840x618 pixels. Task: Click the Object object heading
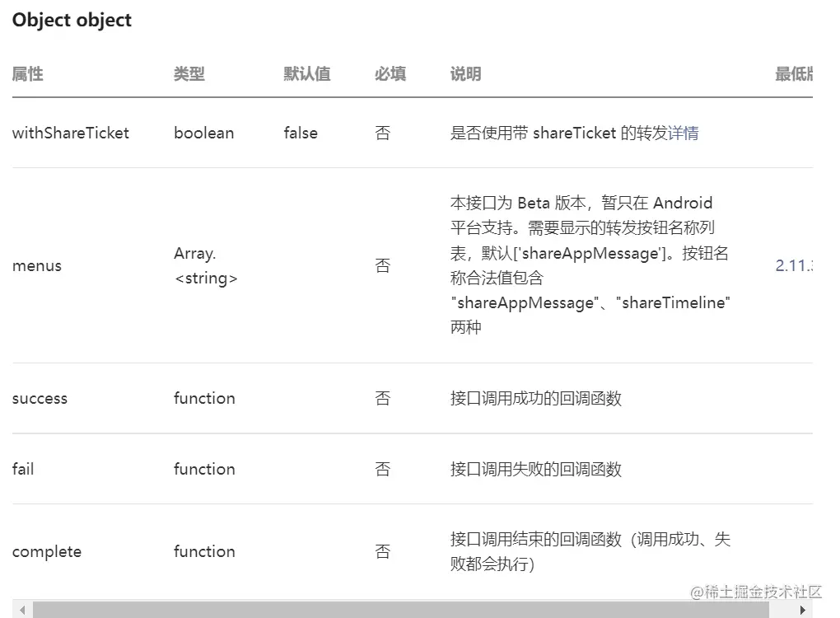pos(72,21)
